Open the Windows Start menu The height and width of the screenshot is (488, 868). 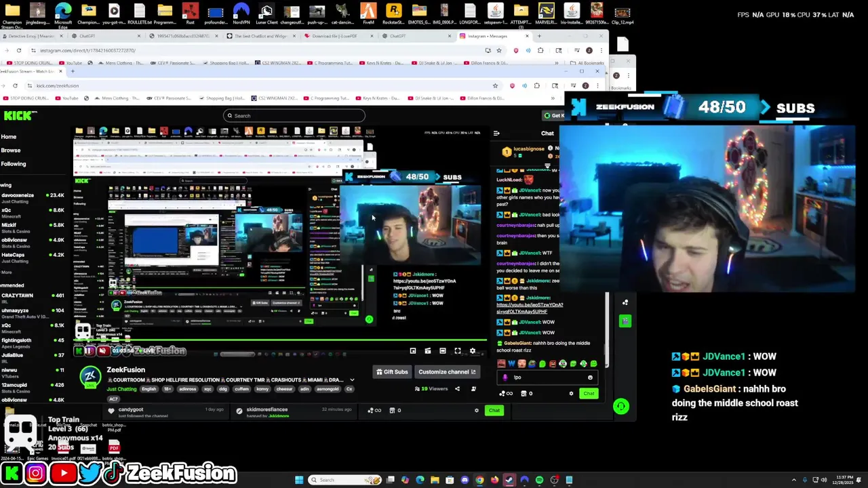[x=298, y=480]
